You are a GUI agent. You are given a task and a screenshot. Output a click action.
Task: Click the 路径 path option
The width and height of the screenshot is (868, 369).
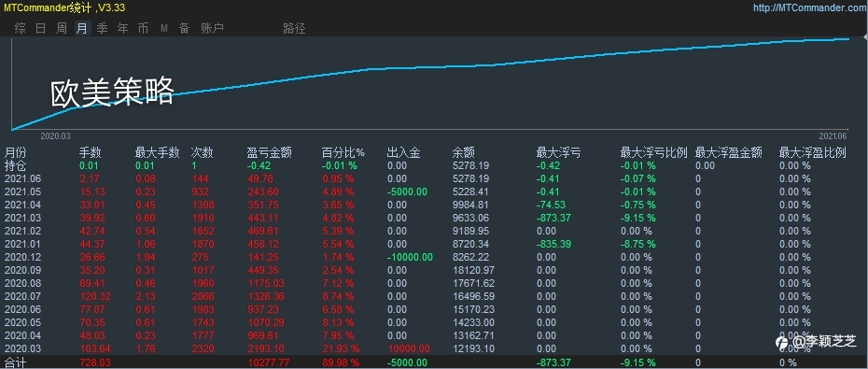point(294,28)
